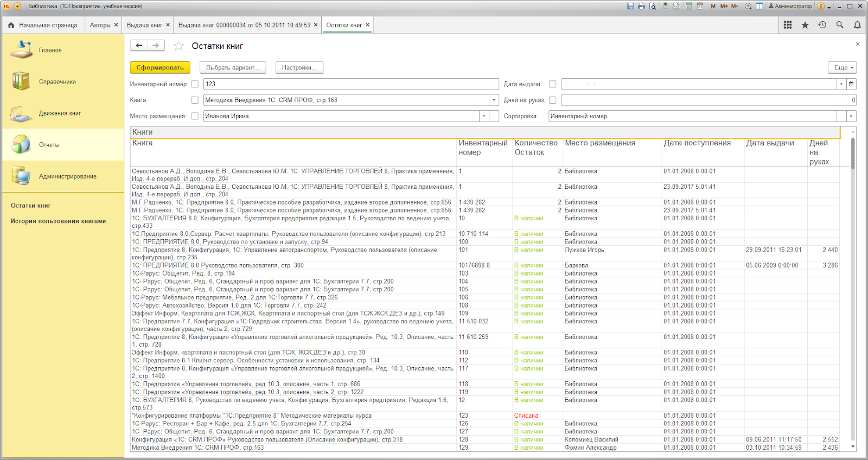The image size is (868, 460).
Task: Open the History clock icon
Action: coord(822,25)
